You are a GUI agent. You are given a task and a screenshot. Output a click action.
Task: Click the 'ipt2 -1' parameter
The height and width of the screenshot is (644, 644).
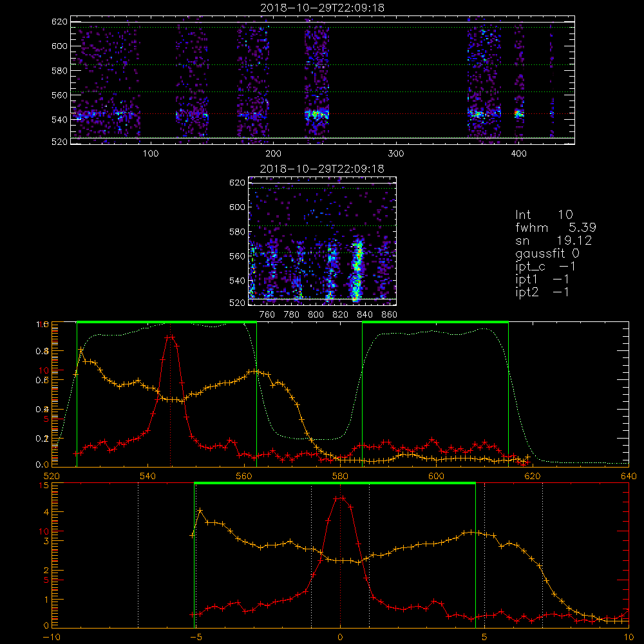pyautogui.click(x=542, y=292)
